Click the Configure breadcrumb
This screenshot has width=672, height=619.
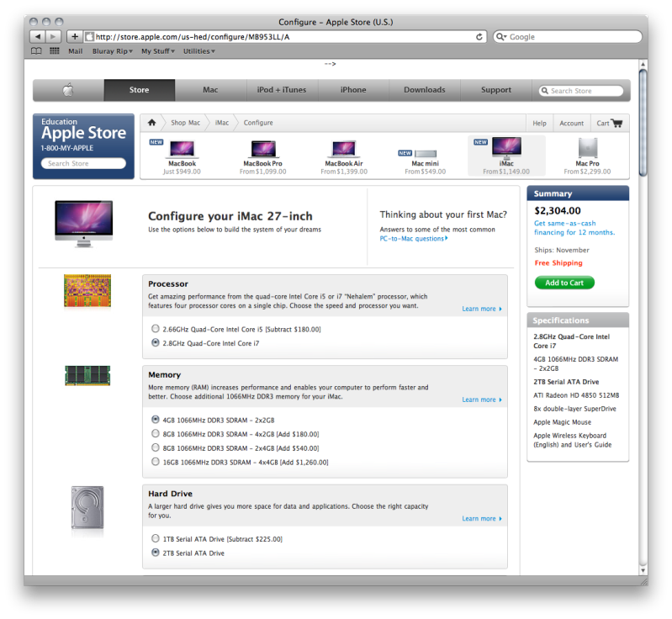tap(258, 123)
